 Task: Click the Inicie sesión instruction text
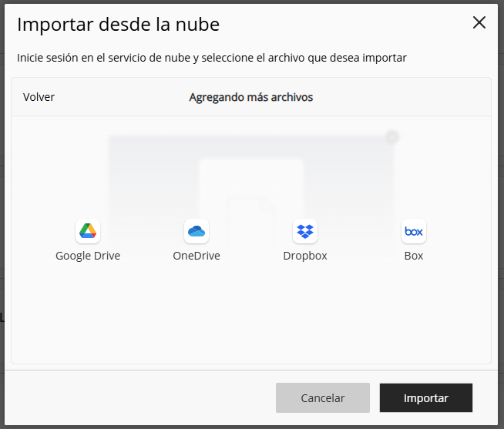212,58
